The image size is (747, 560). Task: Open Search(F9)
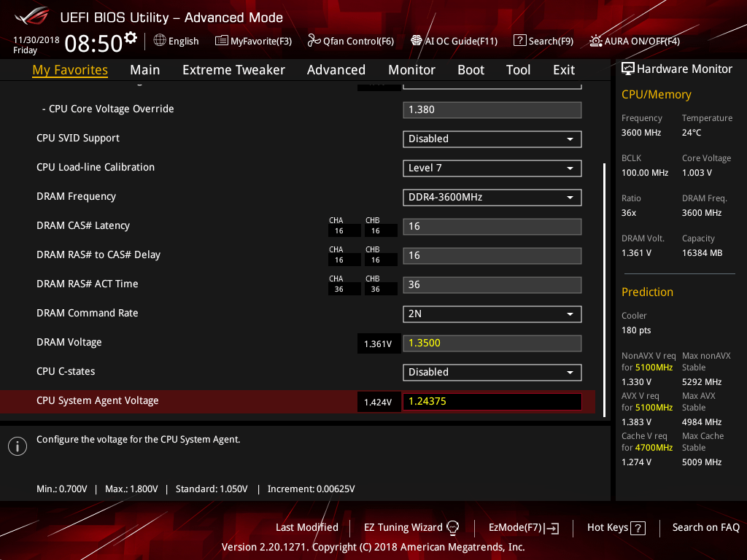(x=543, y=41)
